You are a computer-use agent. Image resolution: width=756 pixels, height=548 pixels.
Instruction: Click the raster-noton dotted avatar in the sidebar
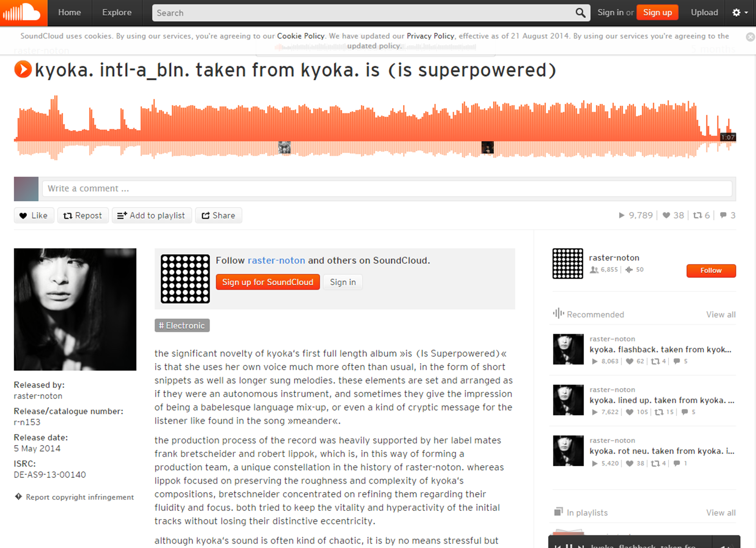pos(568,263)
